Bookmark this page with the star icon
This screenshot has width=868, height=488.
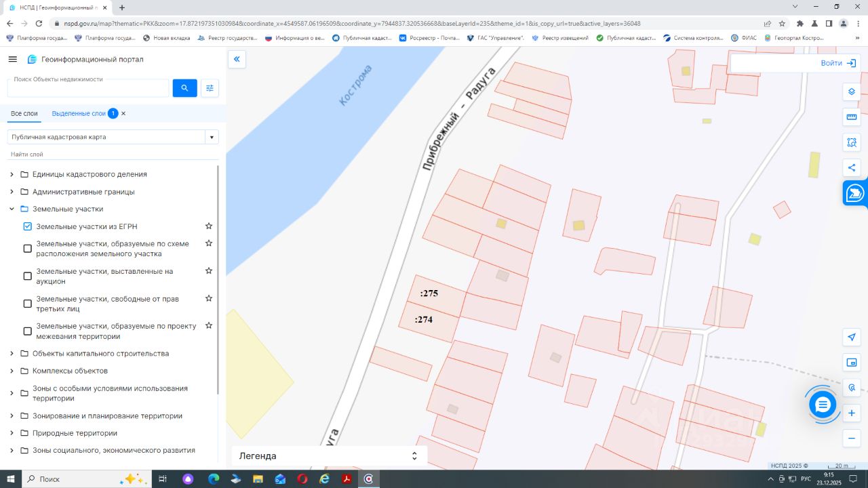[x=782, y=23]
